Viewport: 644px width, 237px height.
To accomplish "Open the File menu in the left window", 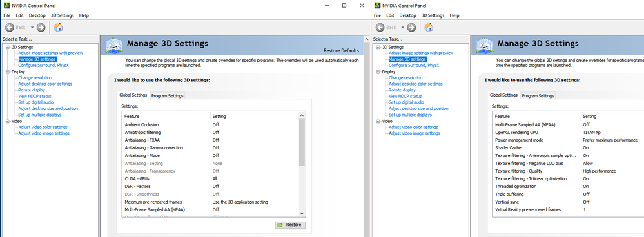I will point(6,15).
